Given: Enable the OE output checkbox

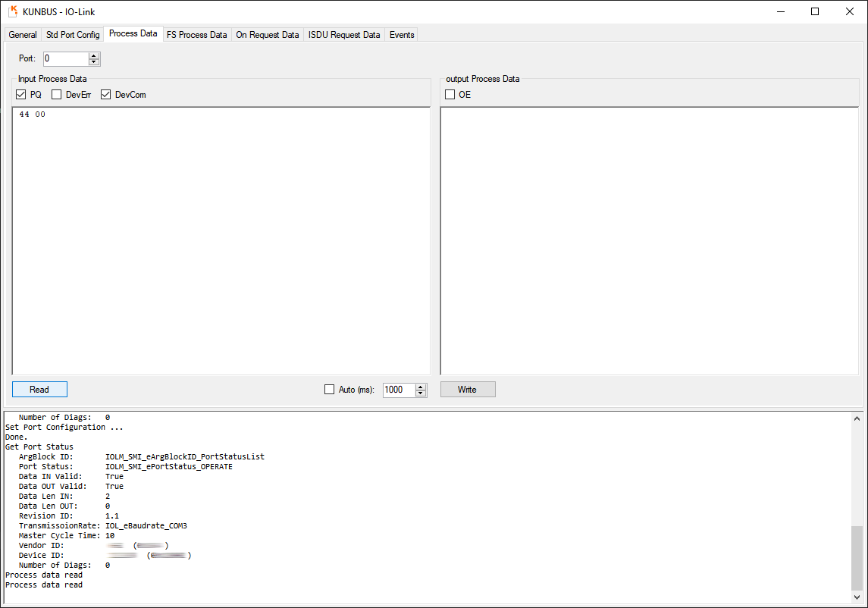Looking at the screenshot, I should coord(450,95).
